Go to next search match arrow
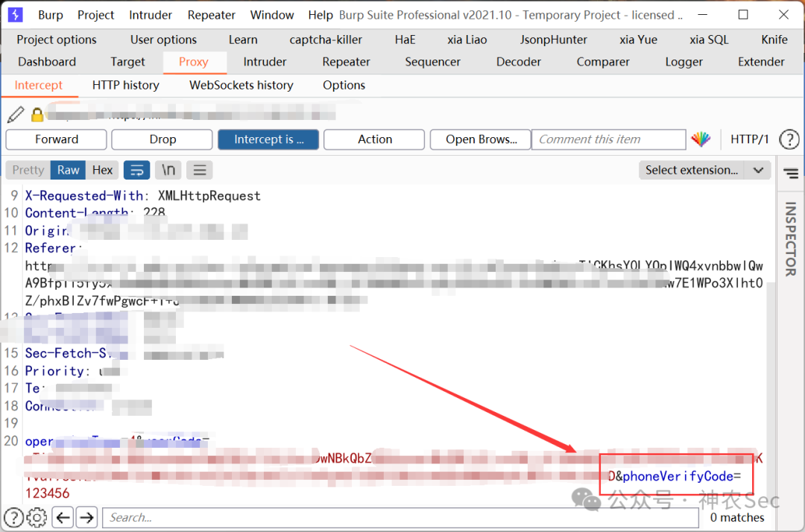This screenshot has width=805, height=532. [x=86, y=518]
